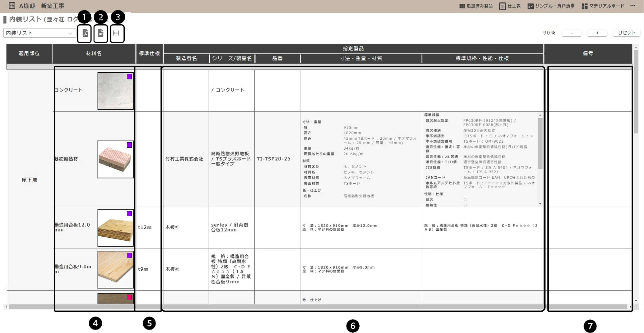Image resolution: width=644 pixels, height=333 pixels.
Task: Select the 寸法：1820x910mm 厚み12.0mm cell
Action: (x=361, y=228)
